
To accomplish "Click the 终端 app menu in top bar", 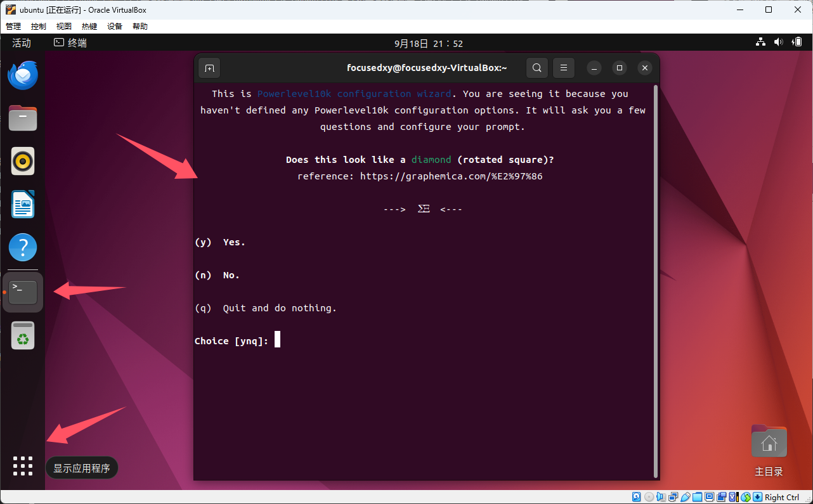I will (x=70, y=42).
